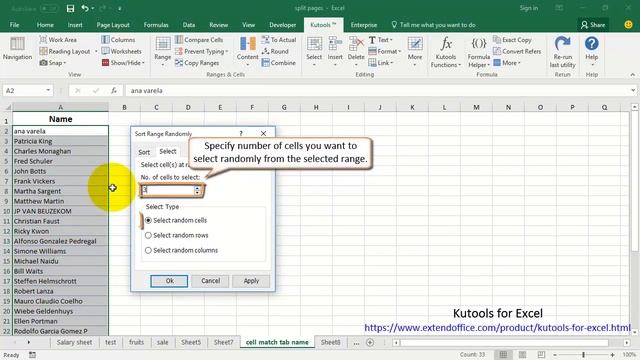Open Kutools Delete tool
The height and width of the screenshot is (360, 640).
pos(356,51)
